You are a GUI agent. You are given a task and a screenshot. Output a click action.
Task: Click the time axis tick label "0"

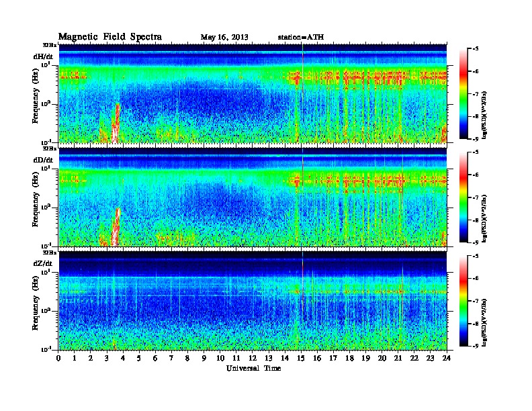click(58, 359)
